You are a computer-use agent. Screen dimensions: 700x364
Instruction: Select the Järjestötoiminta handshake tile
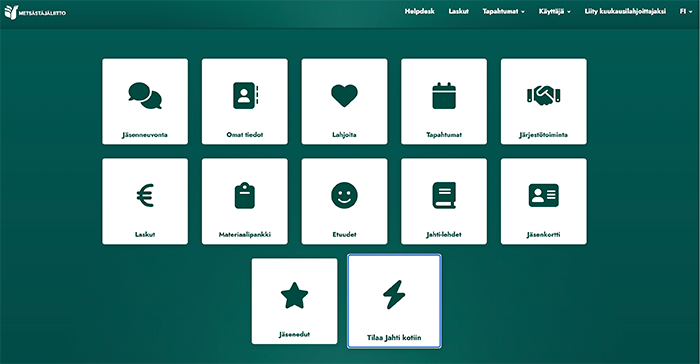coord(544,101)
